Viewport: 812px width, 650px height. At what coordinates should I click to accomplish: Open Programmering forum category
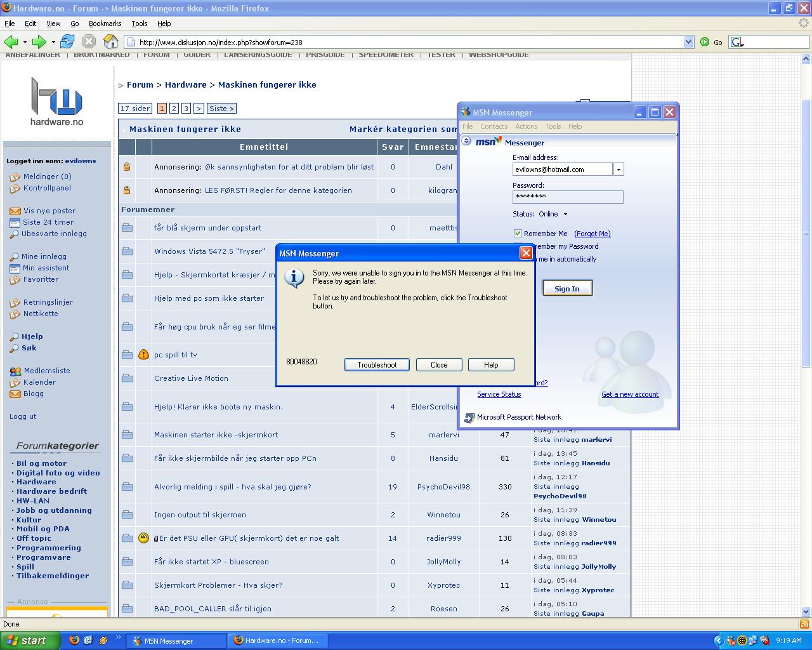pyautogui.click(x=49, y=548)
